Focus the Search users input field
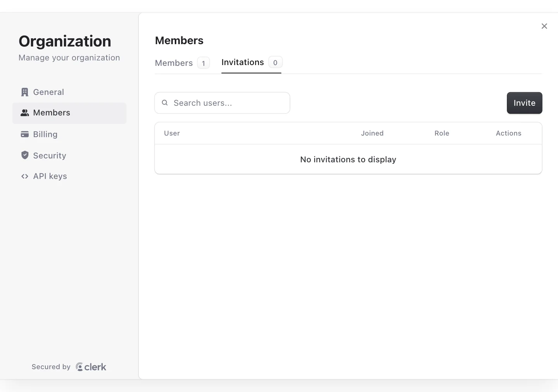 pos(222,103)
